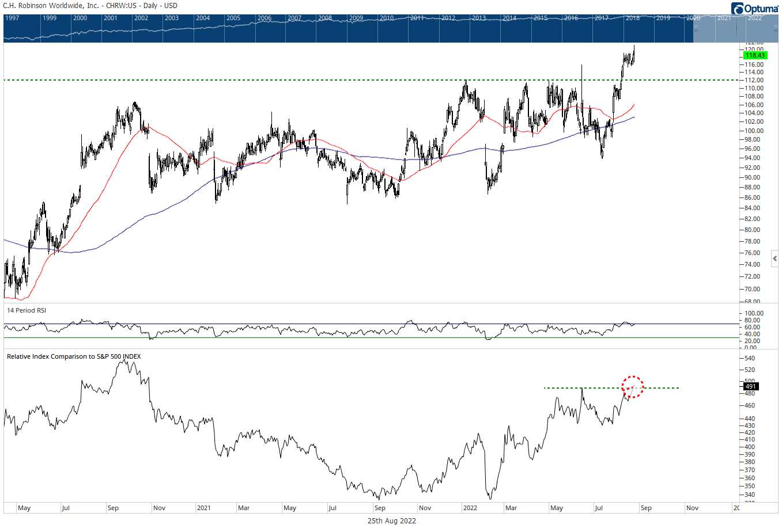Click the highlighted 2021 range slider in overview
The image size is (782, 532).
pos(735,29)
